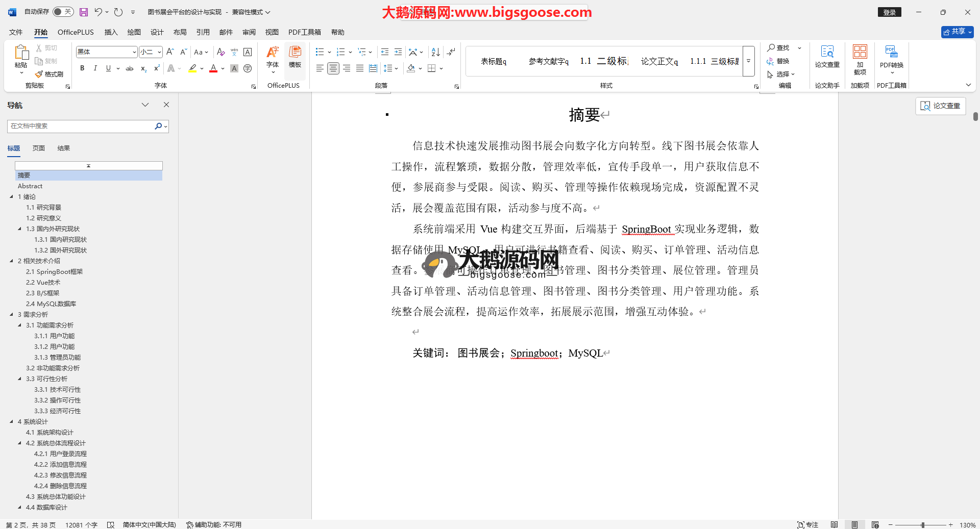Open the font name dropdown (黑体)
The image size is (980, 529).
tap(134, 52)
